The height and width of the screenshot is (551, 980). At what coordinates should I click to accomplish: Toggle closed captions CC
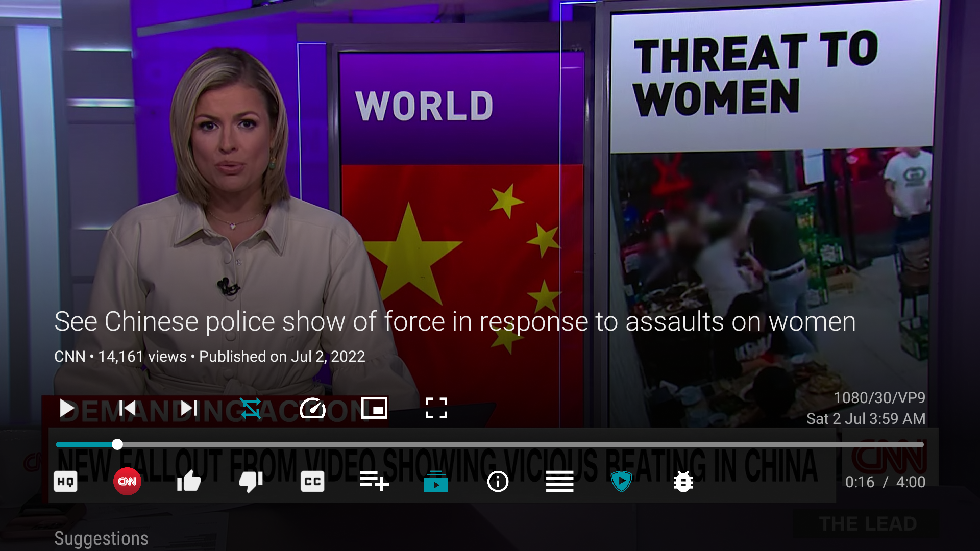click(312, 482)
